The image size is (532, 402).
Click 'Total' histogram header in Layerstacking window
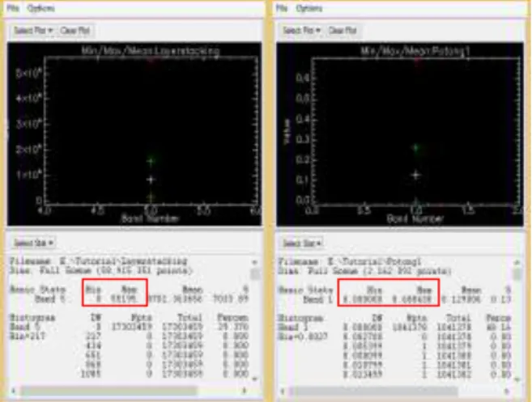tap(190, 318)
